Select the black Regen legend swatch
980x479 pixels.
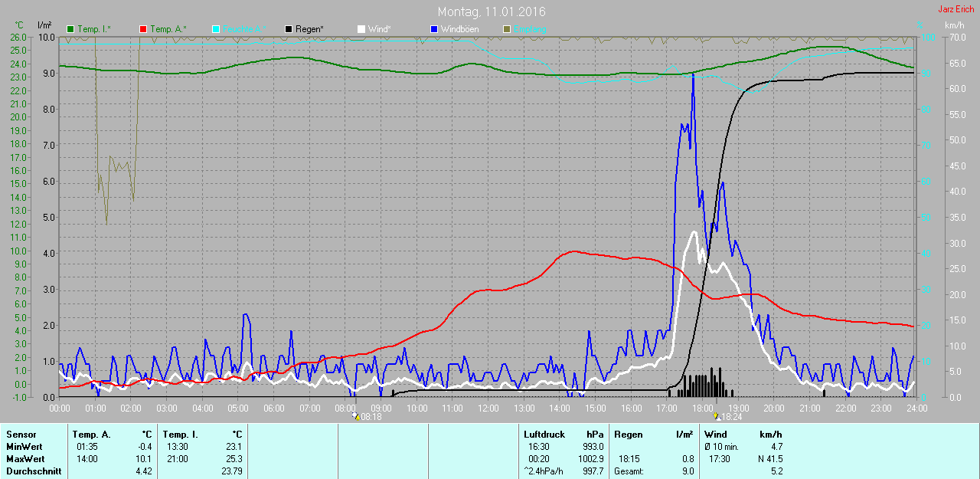[x=289, y=29]
